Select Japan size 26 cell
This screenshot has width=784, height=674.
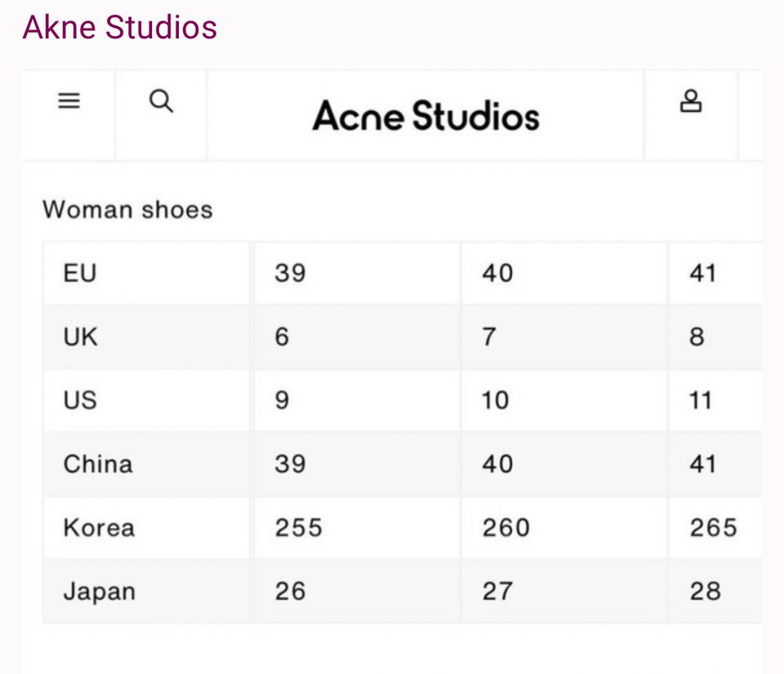(357, 591)
